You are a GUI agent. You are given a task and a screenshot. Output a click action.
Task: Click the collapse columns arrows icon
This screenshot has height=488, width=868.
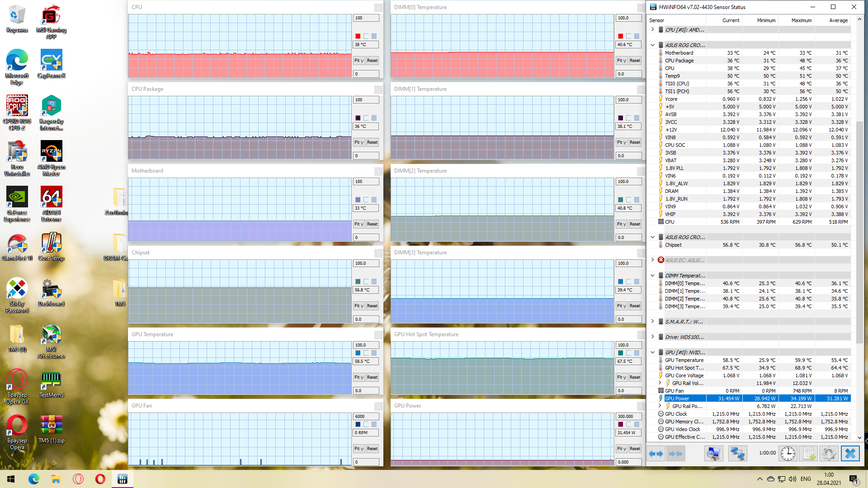pos(675,453)
